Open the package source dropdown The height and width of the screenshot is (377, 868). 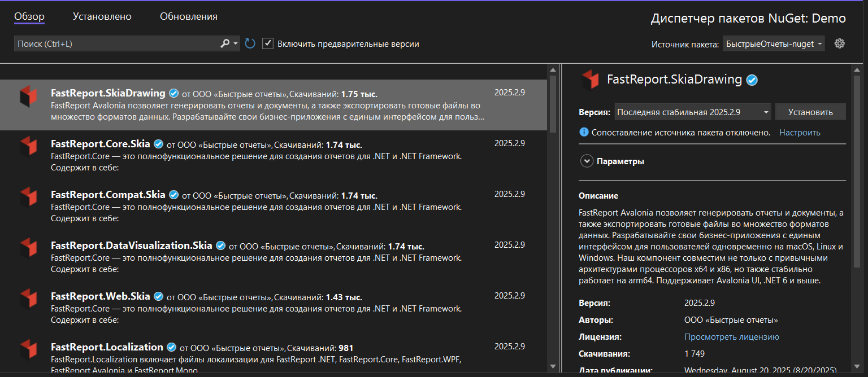point(774,43)
